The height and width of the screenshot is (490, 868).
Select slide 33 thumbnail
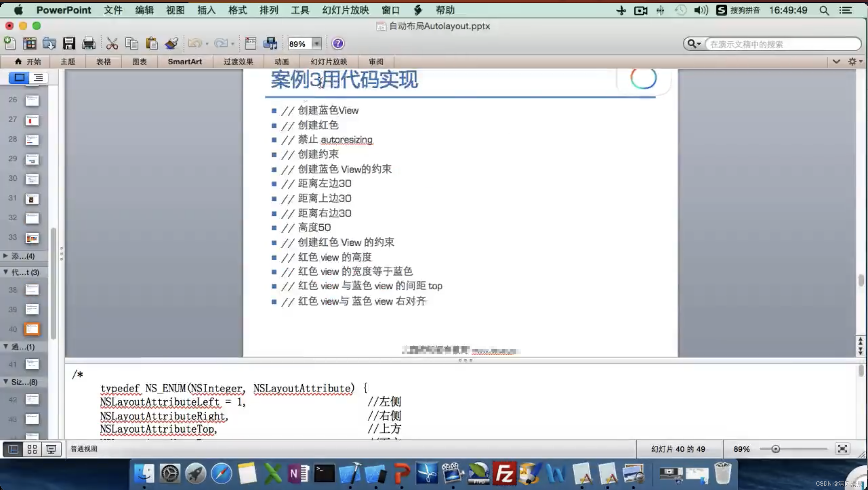point(32,238)
